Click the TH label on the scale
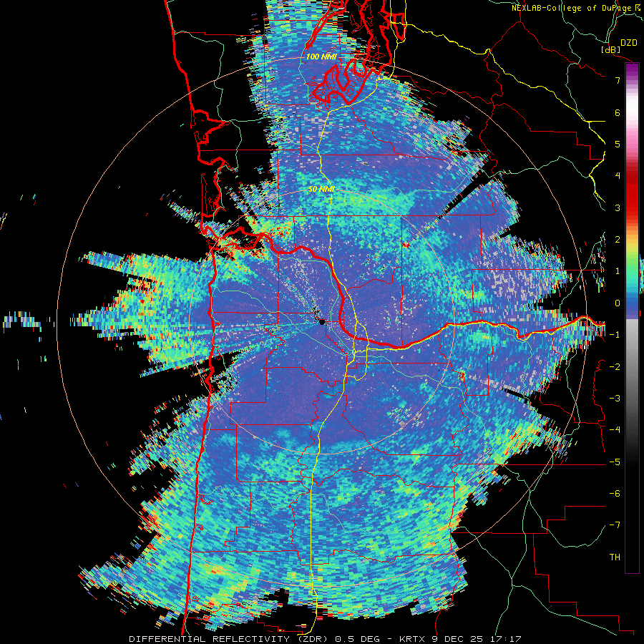The height and width of the screenshot is (644, 644). [615, 557]
